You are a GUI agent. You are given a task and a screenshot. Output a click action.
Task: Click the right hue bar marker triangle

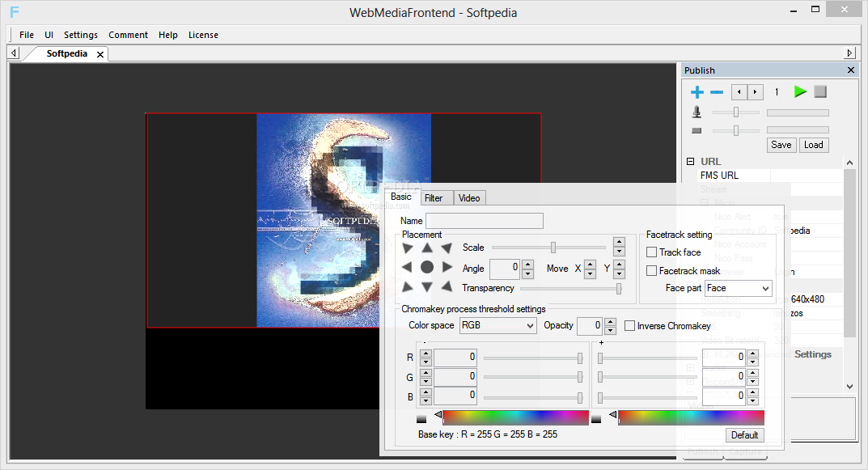pyautogui.click(x=613, y=414)
